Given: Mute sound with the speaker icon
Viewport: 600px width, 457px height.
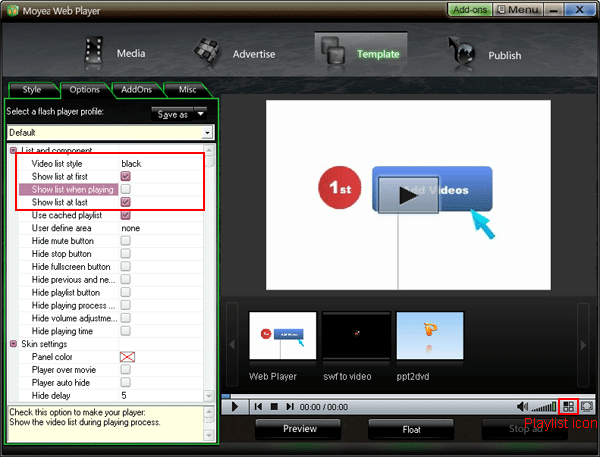Looking at the screenshot, I should [x=522, y=406].
